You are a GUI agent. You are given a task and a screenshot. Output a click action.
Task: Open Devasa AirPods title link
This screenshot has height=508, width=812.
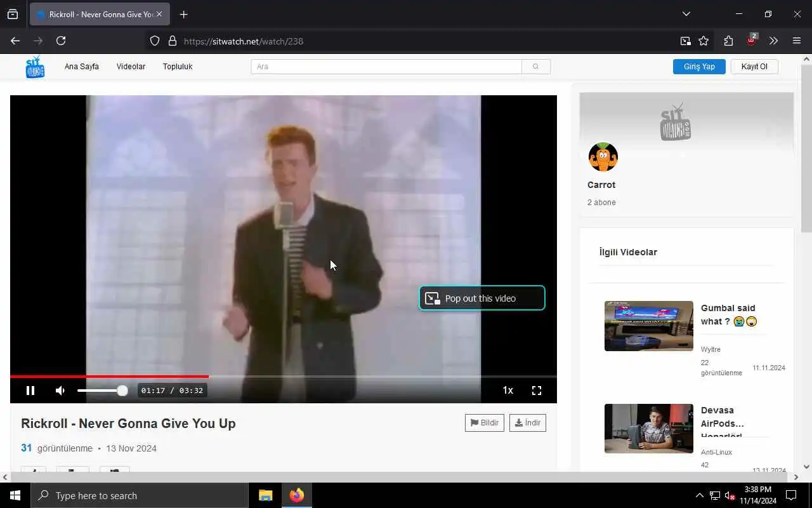pos(723,423)
